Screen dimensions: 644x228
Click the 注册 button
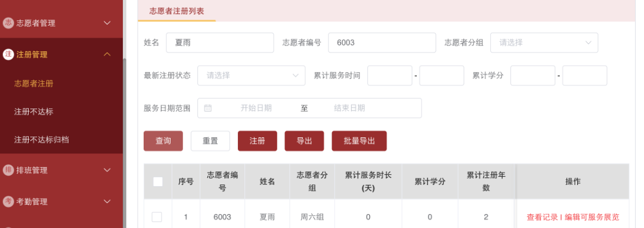258,141
